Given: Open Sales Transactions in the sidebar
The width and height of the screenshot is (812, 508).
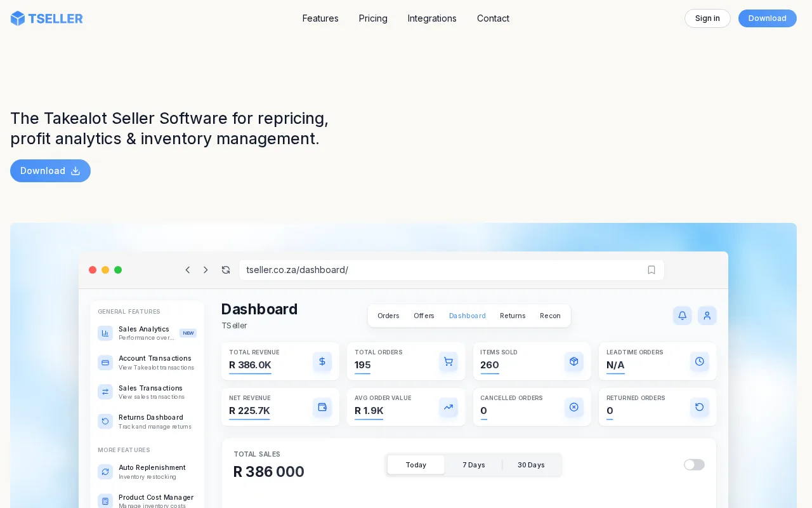Looking at the screenshot, I should tap(147, 392).
